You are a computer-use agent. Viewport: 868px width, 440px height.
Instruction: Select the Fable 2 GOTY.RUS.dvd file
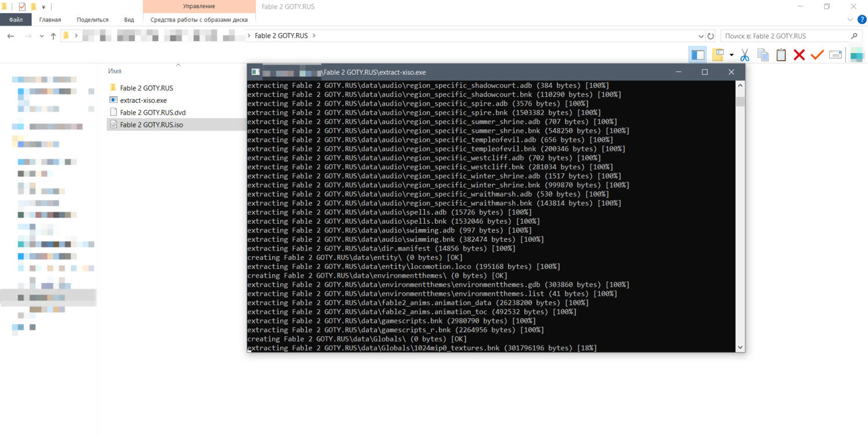(x=152, y=112)
